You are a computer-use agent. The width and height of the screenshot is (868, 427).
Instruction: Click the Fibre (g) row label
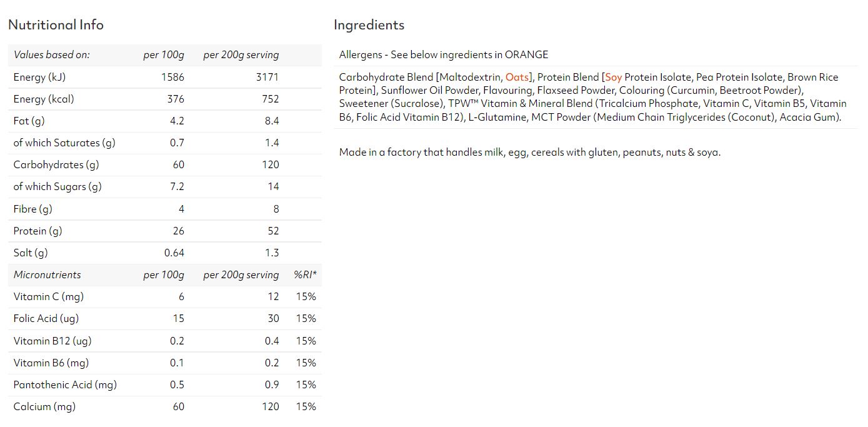32,209
